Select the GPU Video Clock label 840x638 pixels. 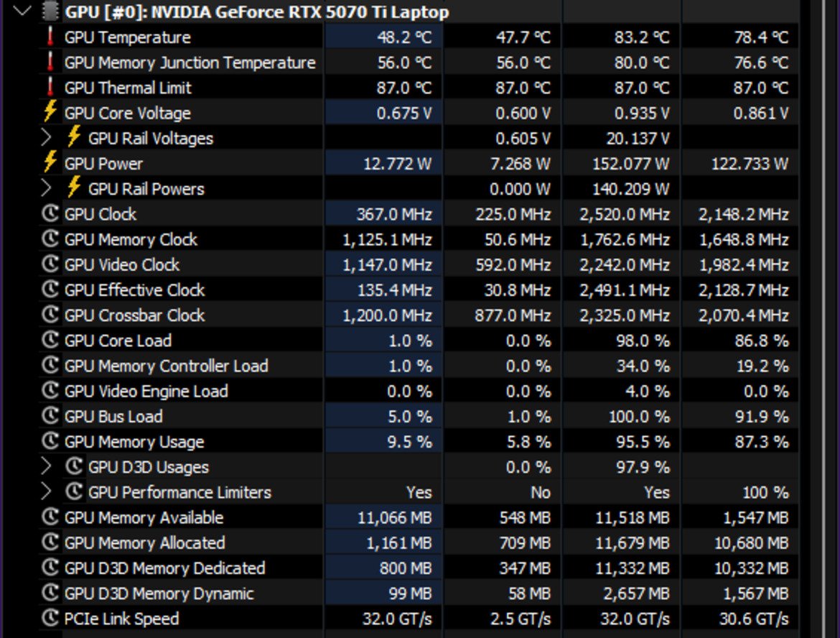[x=122, y=264]
